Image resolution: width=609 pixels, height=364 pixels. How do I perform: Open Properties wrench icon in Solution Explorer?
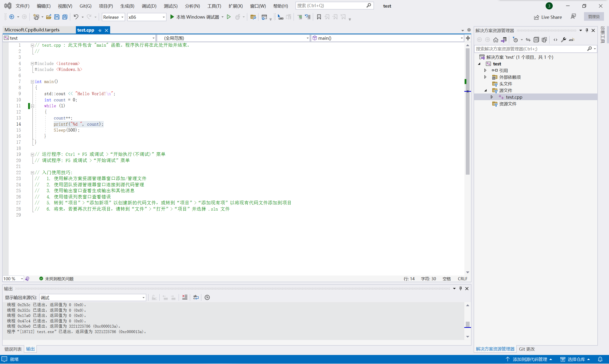click(564, 40)
